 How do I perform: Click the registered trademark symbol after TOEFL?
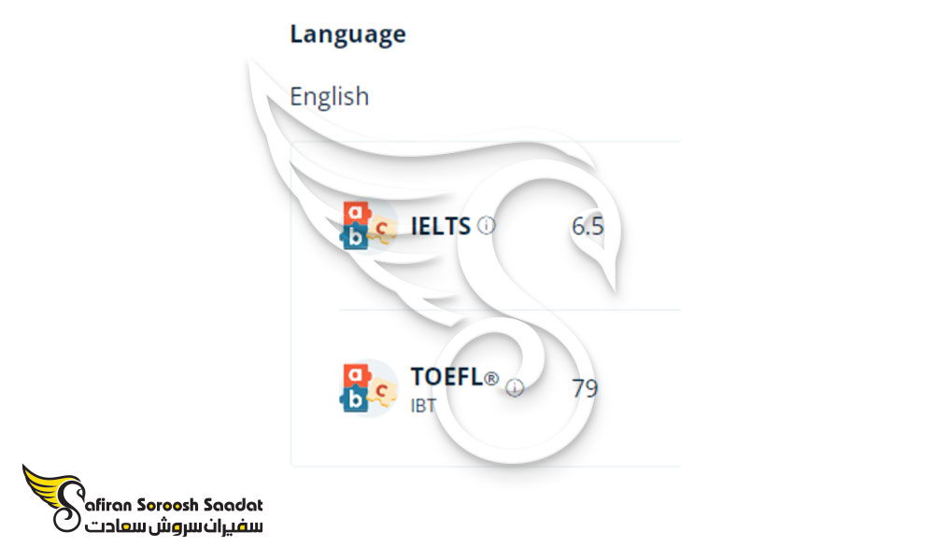pos(491,379)
